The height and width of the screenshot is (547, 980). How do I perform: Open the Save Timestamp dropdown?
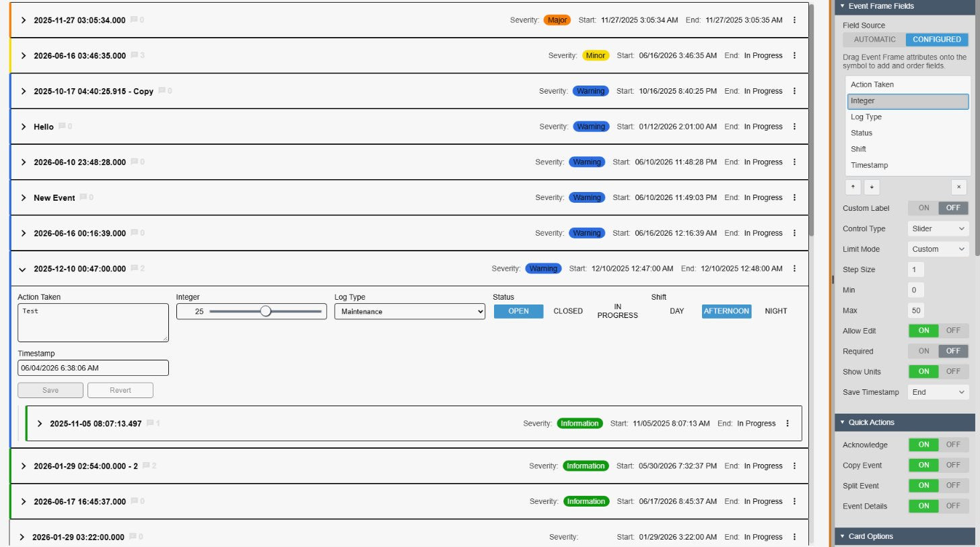click(938, 392)
